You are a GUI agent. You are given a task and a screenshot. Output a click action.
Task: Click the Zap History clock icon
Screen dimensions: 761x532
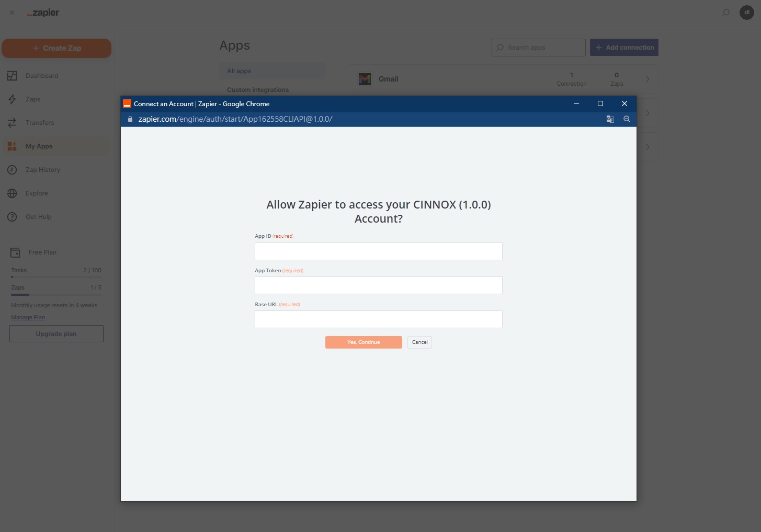point(12,170)
